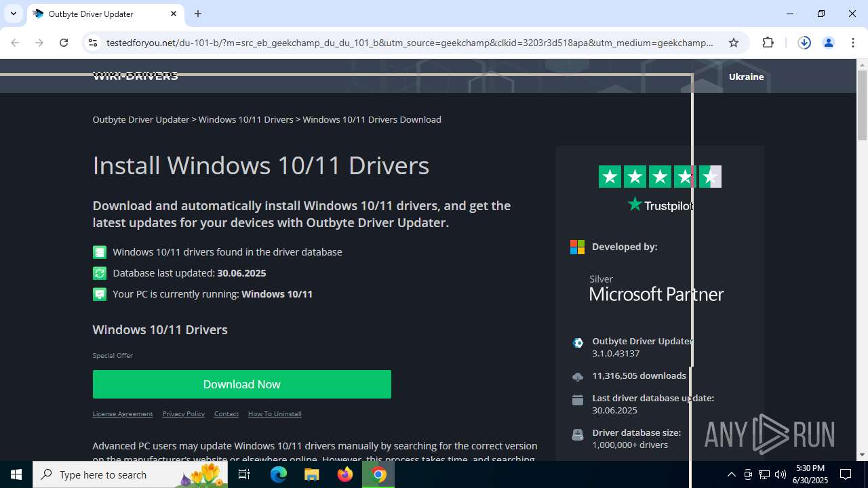
Task: Click the Silver Microsoft Partner badge
Action: (656, 288)
